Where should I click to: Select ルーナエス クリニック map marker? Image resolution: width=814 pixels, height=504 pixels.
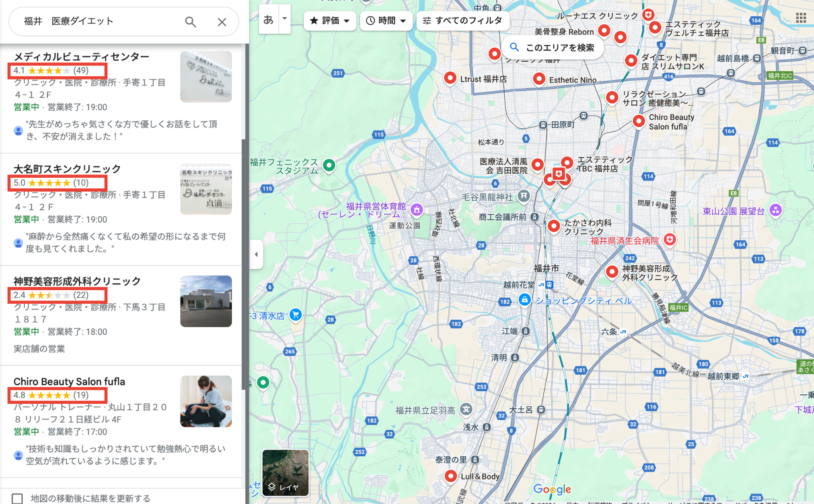click(x=648, y=15)
